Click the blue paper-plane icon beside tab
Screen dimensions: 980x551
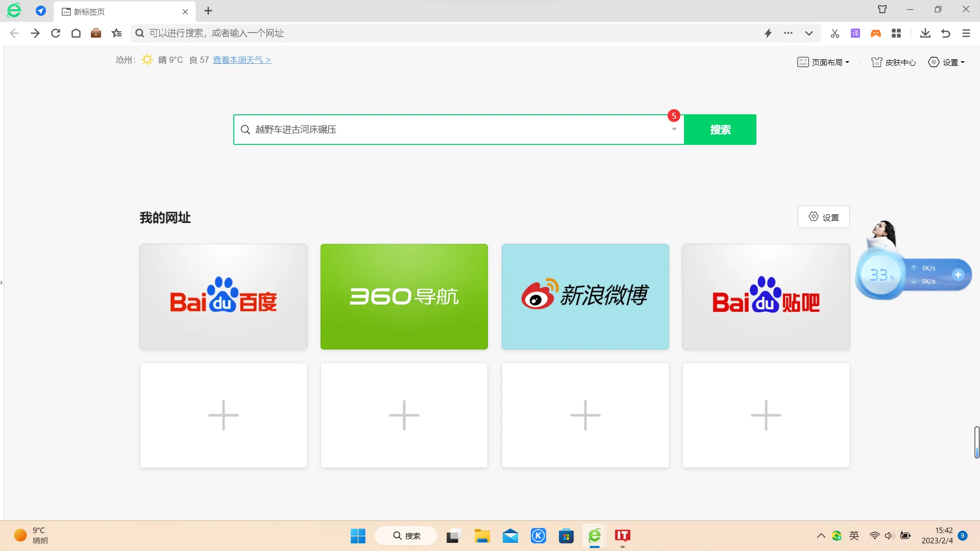41,11
